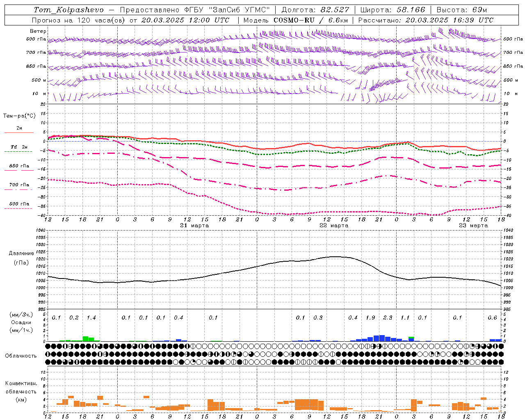Screen dimensions: 525x420
Task: Click the 'Широта: 58.166' header entry
Action: 393,10
